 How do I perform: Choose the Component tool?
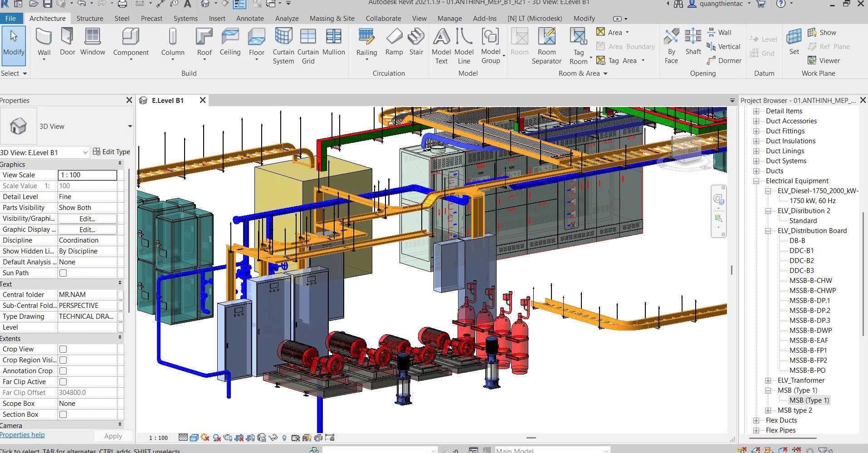131,44
